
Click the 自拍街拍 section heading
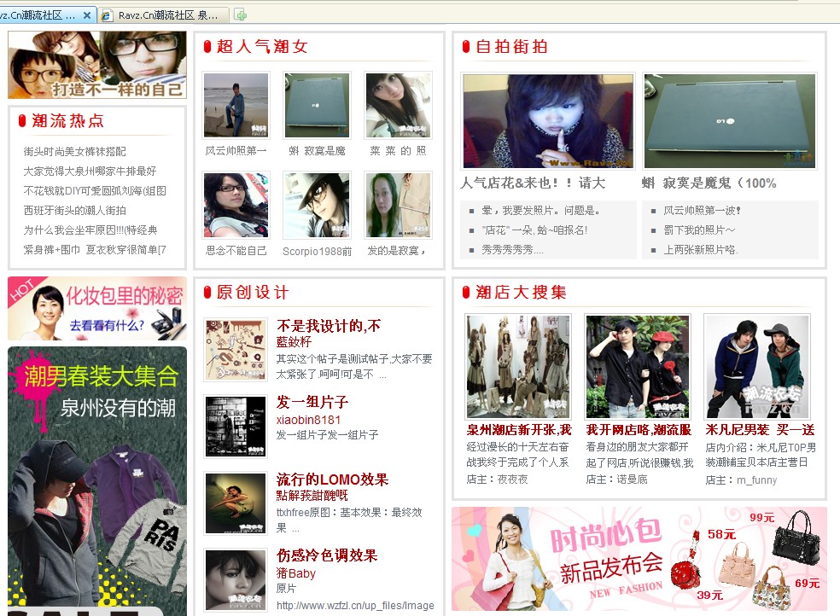[x=511, y=47]
